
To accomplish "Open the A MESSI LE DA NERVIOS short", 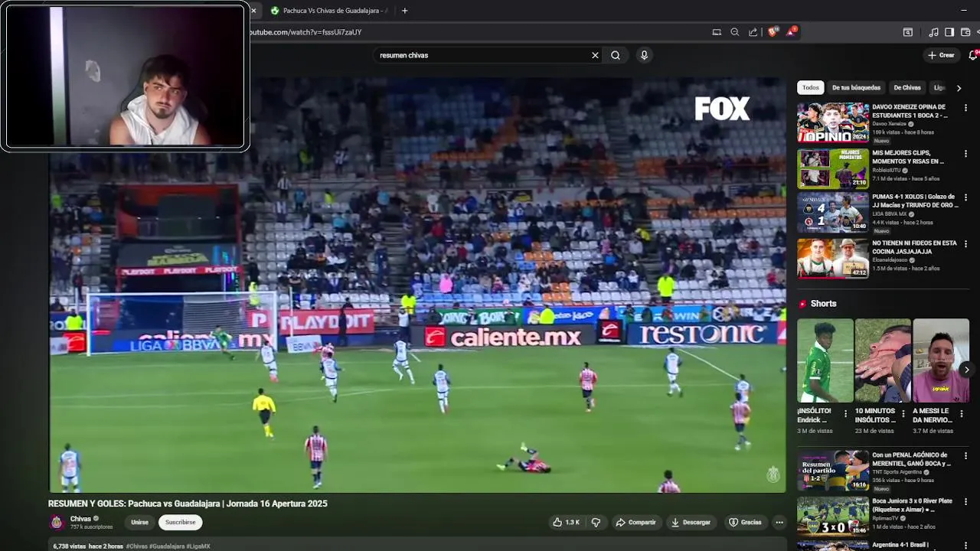I will [941, 360].
